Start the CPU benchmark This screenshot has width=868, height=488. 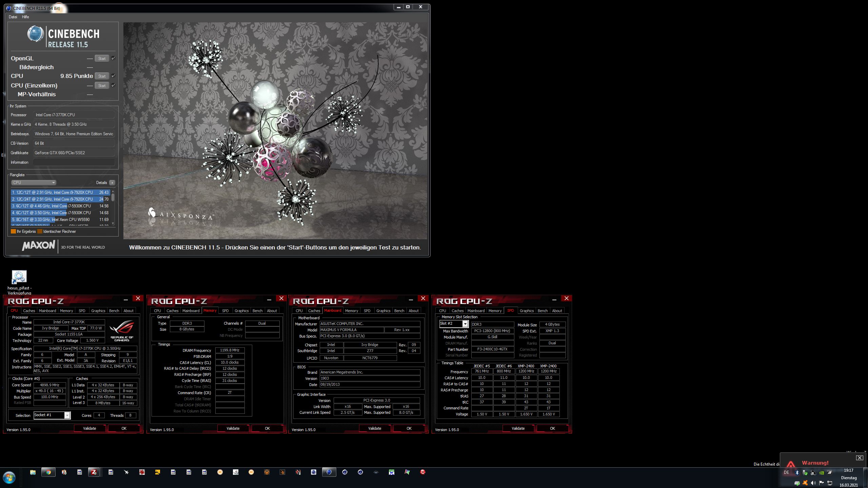click(x=102, y=76)
